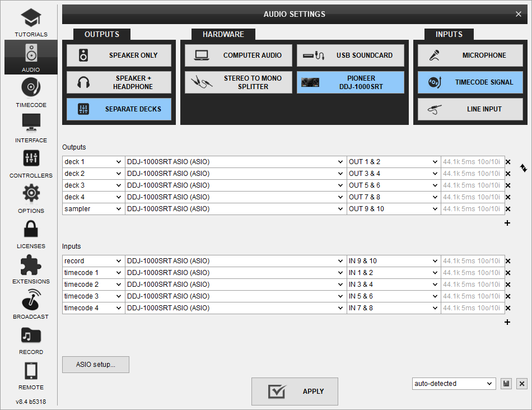Add a new output row with plus
The width and height of the screenshot is (532, 410).
(x=507, y=223)
